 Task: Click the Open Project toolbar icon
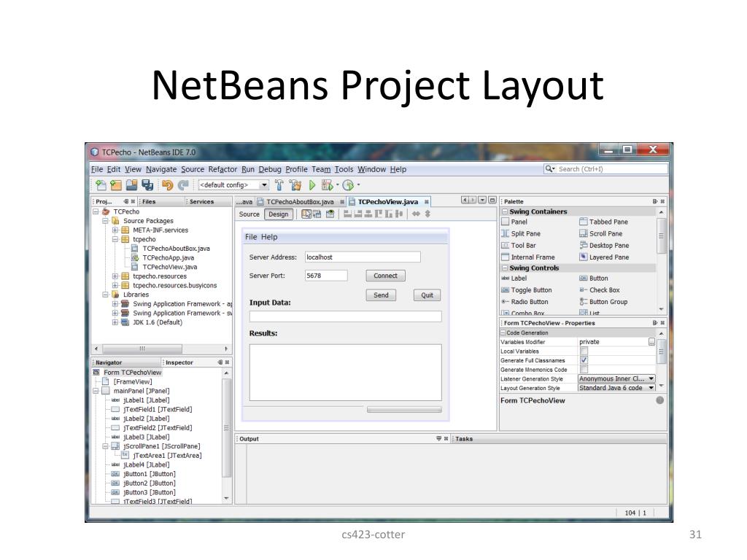pyautogui.click(x=132, y=185)
